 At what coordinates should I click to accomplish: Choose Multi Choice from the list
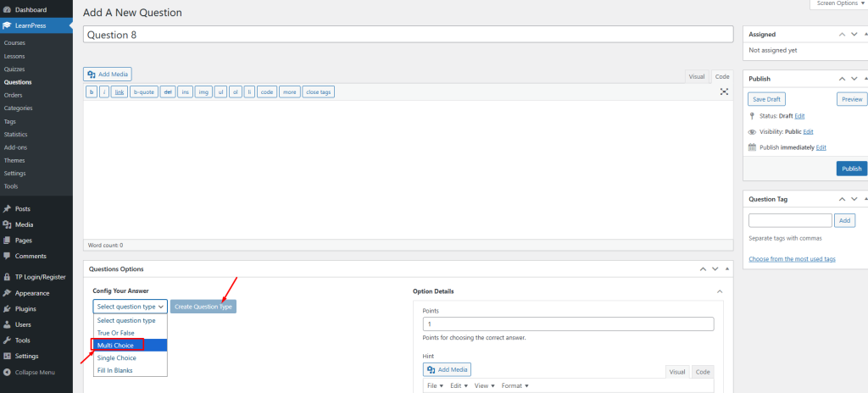coord(116,346)
